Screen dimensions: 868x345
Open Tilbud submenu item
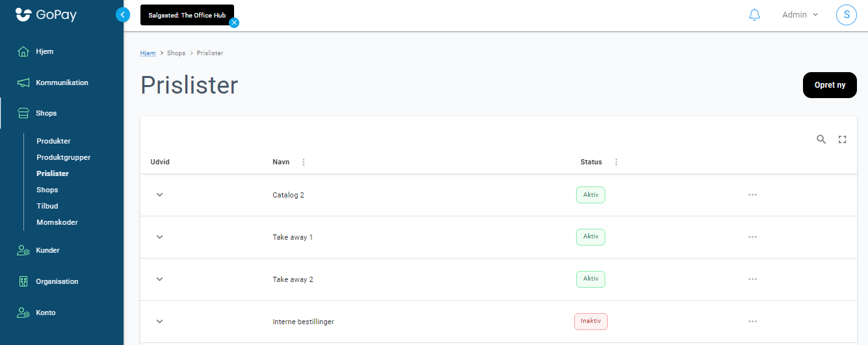(47, 206)
